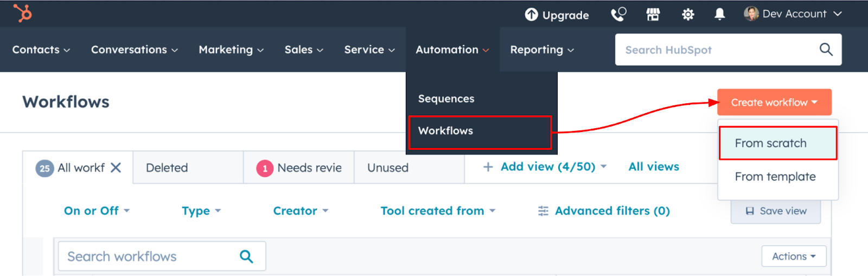868x276 pixels.
Task: Switch to the Deleted tab
Action: 188,168
